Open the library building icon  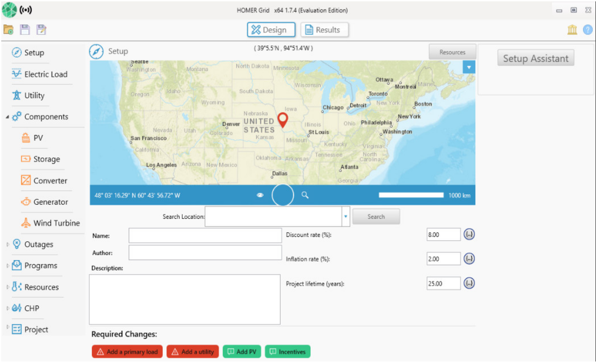pos(572,30)
